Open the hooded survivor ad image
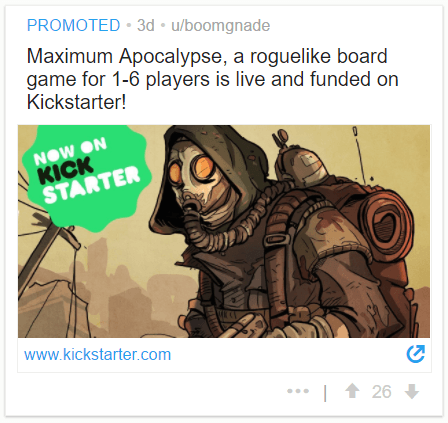 click(224, 231)
